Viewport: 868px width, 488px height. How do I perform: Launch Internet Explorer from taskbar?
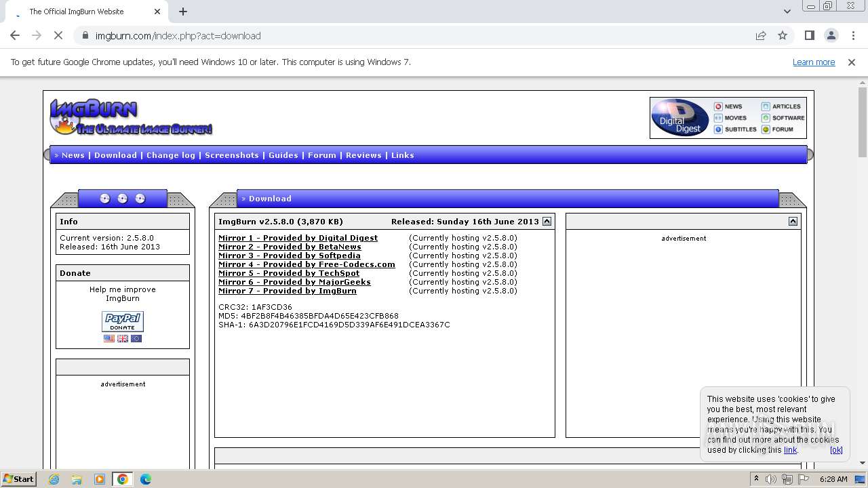[x=54, y=479]
